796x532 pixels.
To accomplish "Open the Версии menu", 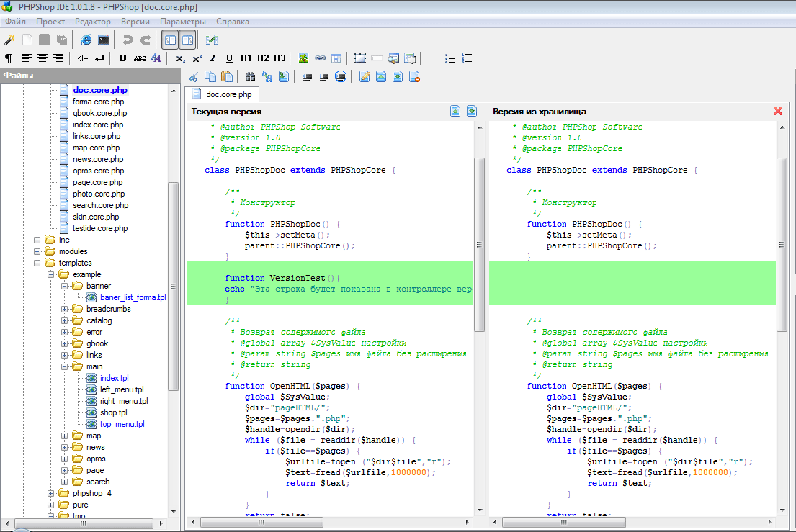I will pos(135,22).
